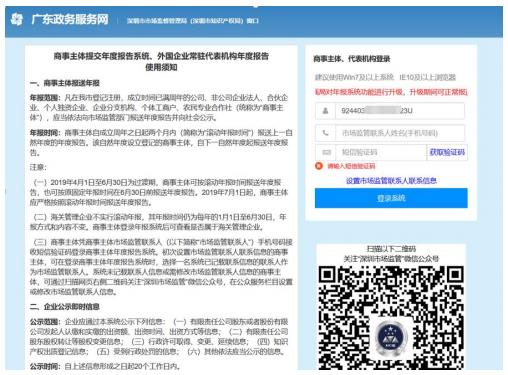Click the 获取验证码 button
The width and height of the screenshot is (508, 375).
[447, 152]
